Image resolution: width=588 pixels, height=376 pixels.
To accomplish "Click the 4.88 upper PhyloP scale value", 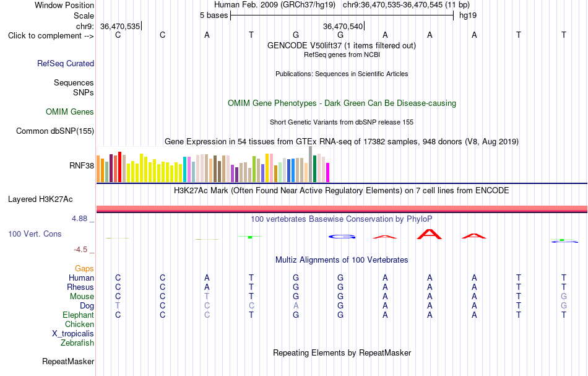I will [79, 219].
